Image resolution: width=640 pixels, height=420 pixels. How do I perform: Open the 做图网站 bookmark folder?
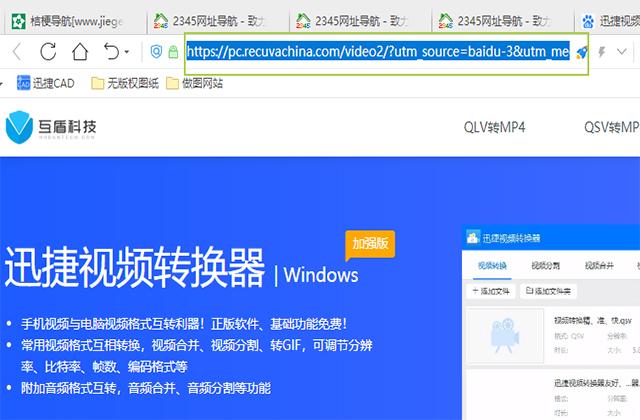pyautogui.click(x=196, y=83)
